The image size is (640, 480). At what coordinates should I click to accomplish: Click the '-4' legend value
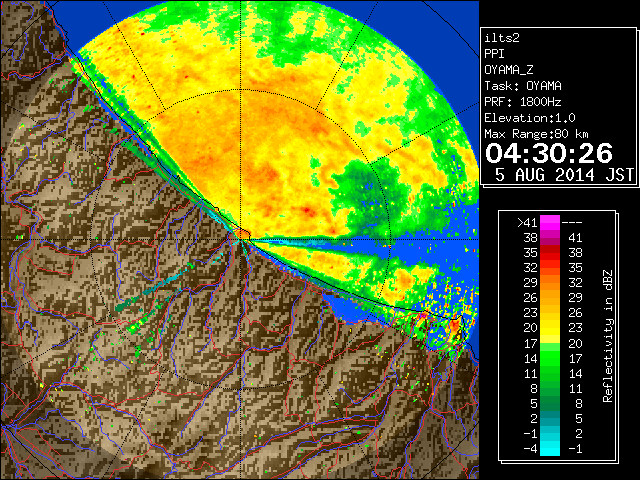pyautogui.click(x=530, y=449)
